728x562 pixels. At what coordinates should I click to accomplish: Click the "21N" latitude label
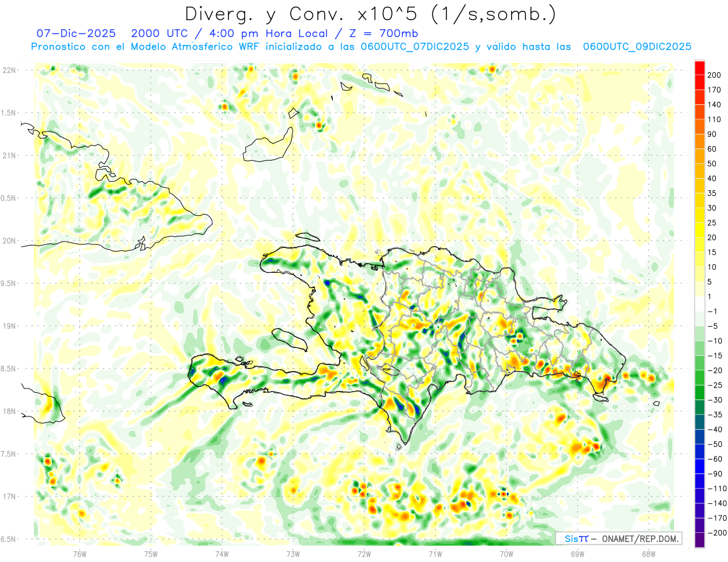[x=8, y=155]
